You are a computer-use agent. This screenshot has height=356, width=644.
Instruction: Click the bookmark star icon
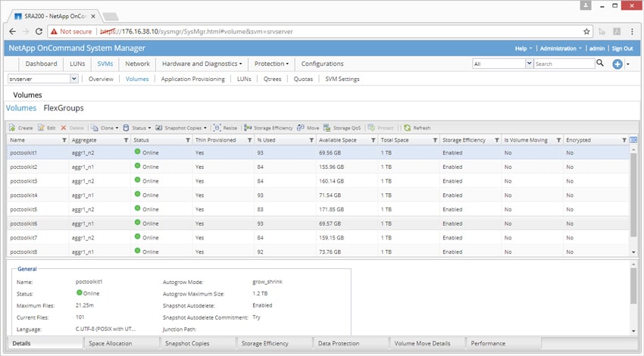point(586,31)
